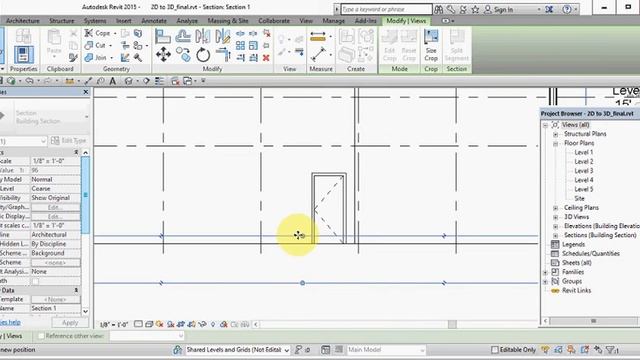Open the Structure ribbon tab
Viewport: 640px width, 360px height.
[62, 21]
